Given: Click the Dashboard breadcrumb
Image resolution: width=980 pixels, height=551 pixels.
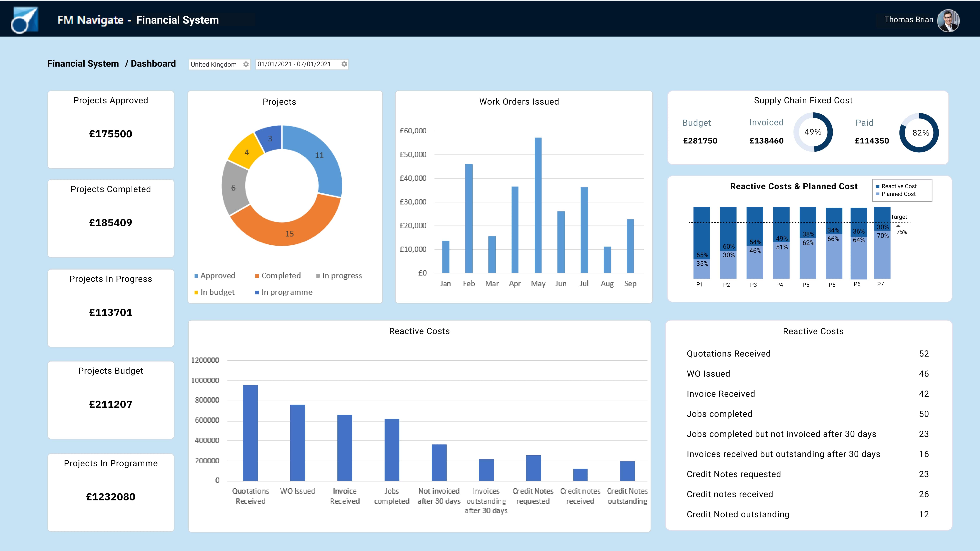Looking at the screenshot, I should click(153, 63).
